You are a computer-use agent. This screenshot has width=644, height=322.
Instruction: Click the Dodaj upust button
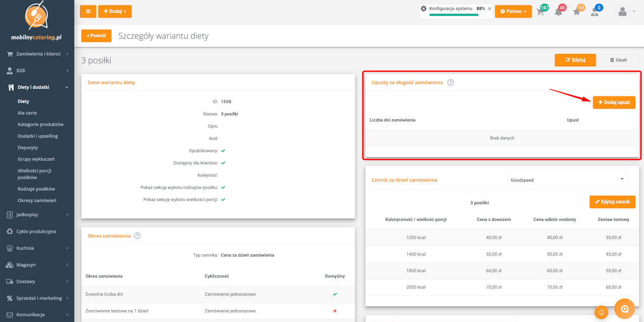614,102
